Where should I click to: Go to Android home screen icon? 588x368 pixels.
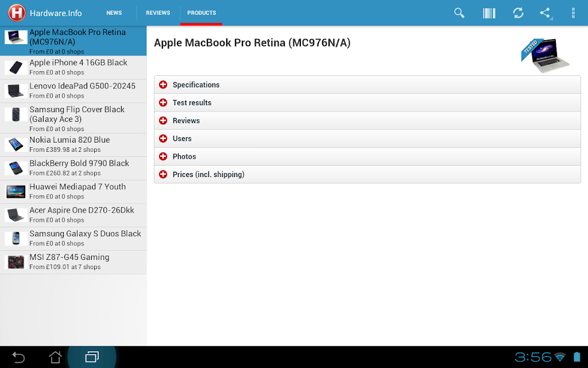56,357
